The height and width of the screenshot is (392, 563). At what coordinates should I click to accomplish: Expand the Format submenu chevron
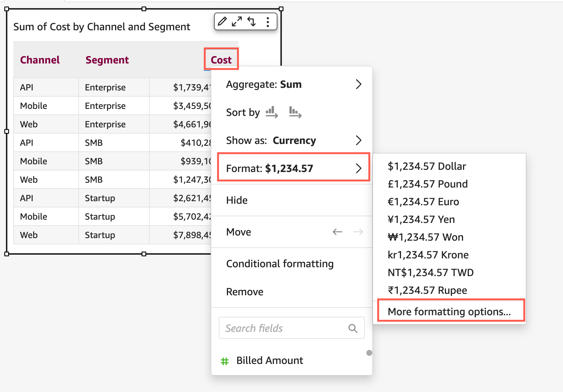click(358, 168)
